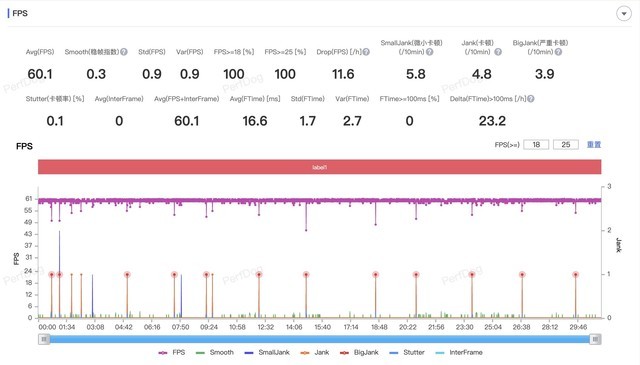Viewport: 640px width, 365px height.
Task: Click help icon beside Drop(FPS) [/h]
Action: [366, 52]
